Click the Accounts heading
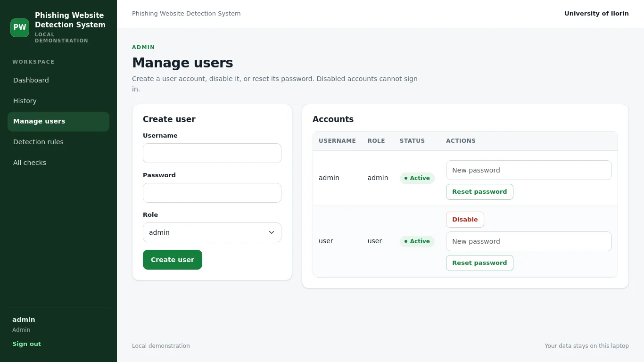Viewport: 644px width, 362px height. [333, 119]
